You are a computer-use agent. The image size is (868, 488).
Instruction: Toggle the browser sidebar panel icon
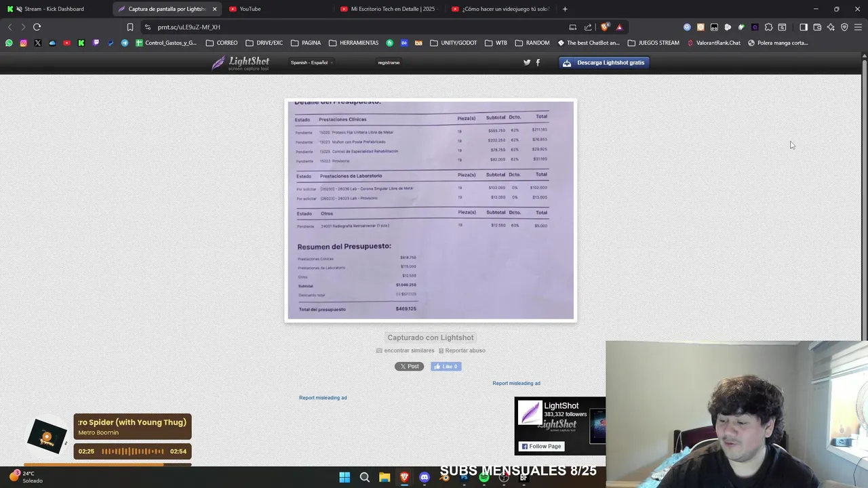coord(804,27)
